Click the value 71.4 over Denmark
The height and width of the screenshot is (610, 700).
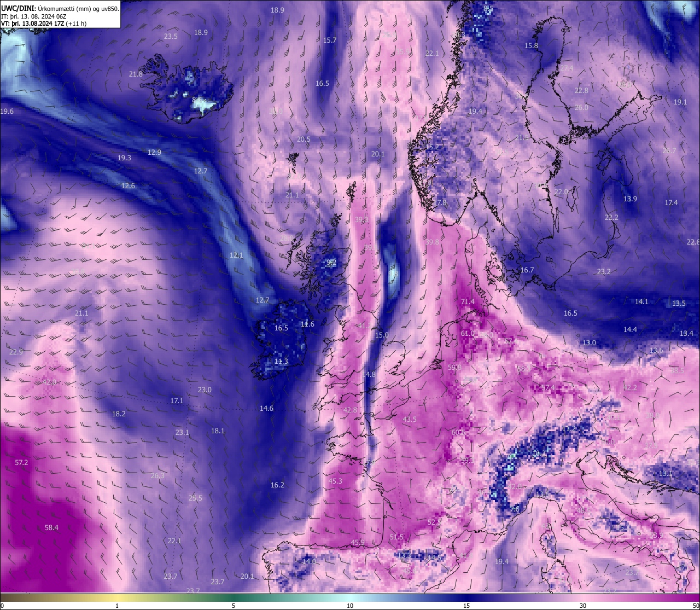(x=468, y=301)
